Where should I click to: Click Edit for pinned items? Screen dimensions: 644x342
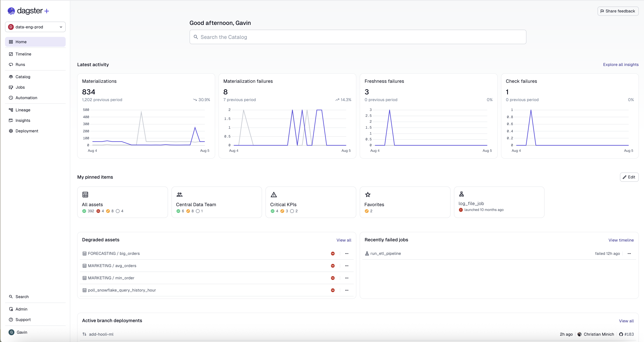click(x=629, y=177)
